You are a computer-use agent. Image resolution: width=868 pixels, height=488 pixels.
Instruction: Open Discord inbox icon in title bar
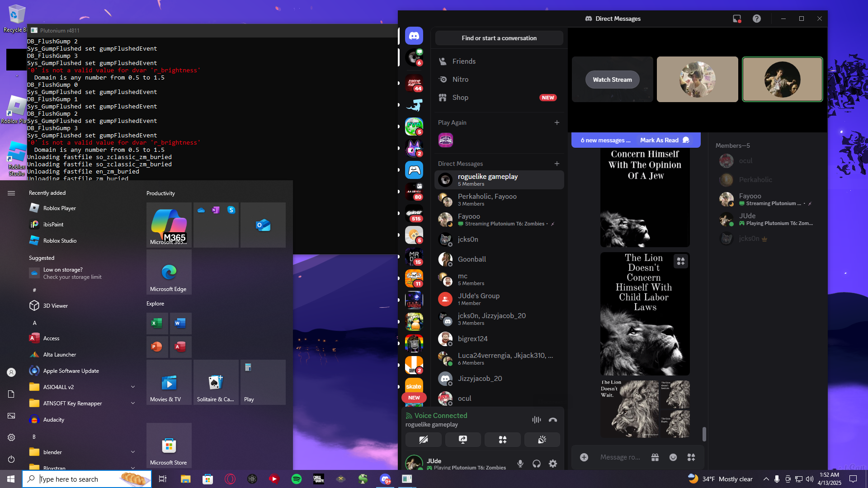pyautogui.click(x=736, y=19)
